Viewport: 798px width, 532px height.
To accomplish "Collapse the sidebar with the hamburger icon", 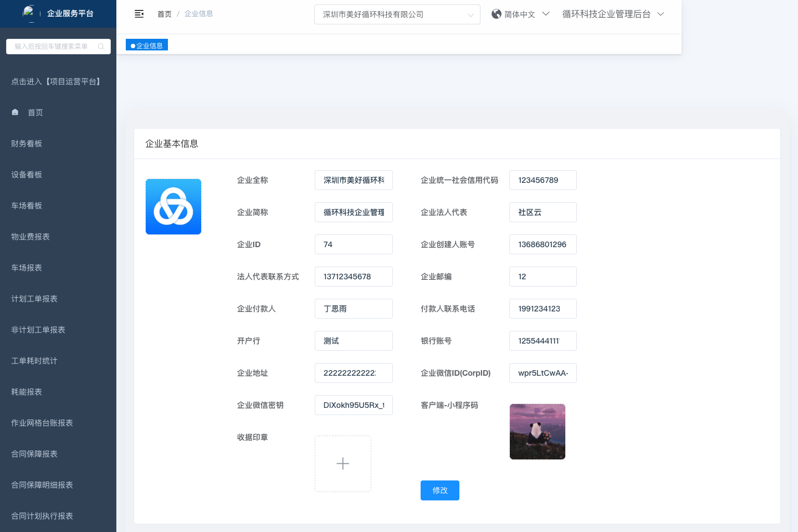I will [x=139, y=14].
